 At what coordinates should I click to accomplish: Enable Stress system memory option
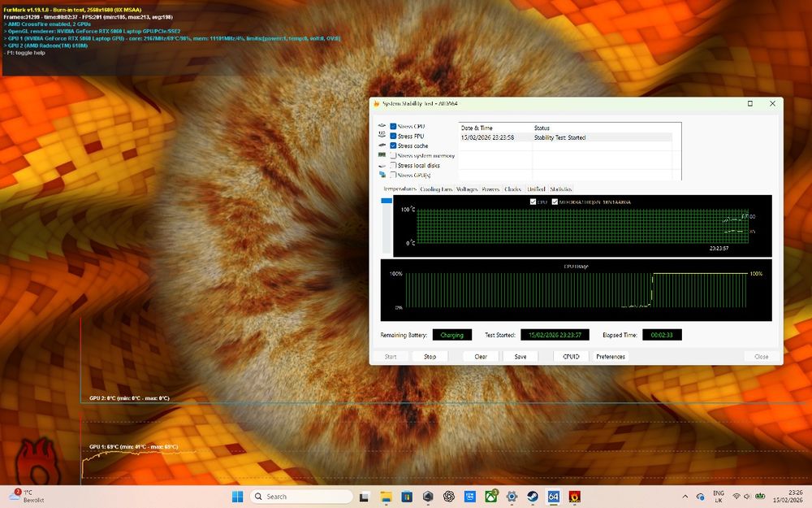coord(393,155)
